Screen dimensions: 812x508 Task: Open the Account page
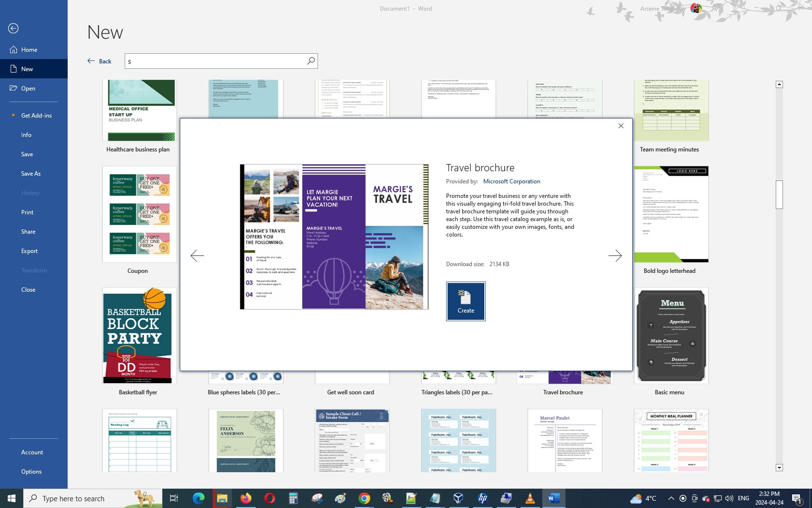click(x=32, y=452)
